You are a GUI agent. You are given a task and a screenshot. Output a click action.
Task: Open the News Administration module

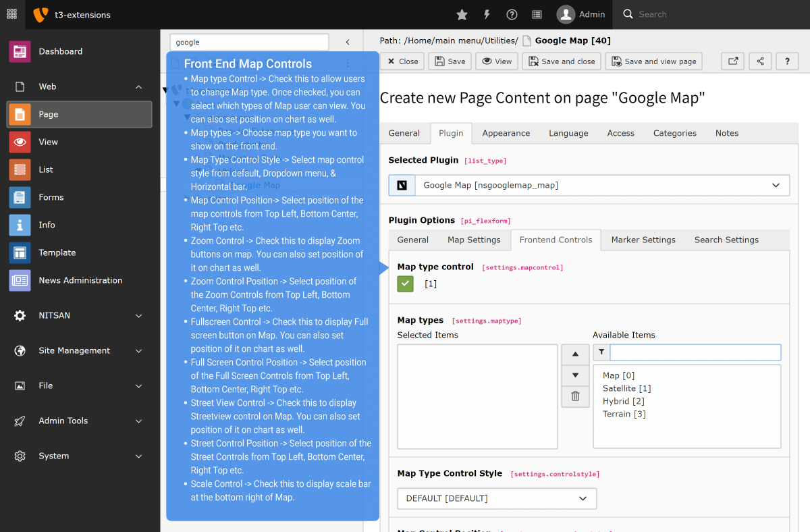pyautogui.click(x=80, y=280)
